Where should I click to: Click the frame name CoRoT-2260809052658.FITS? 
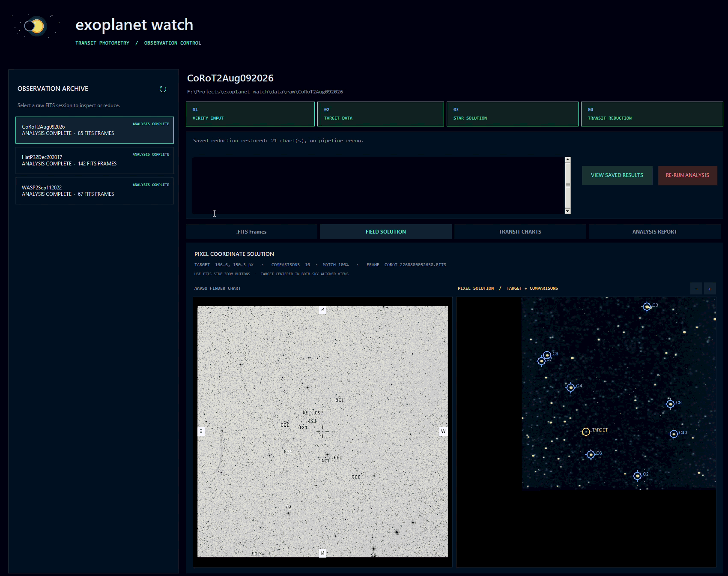415,265
